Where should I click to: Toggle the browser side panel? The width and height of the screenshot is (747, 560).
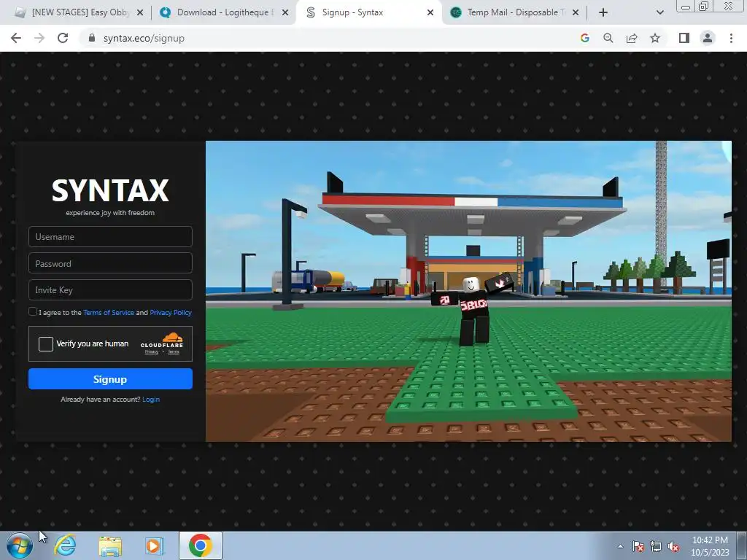point(684,38)
